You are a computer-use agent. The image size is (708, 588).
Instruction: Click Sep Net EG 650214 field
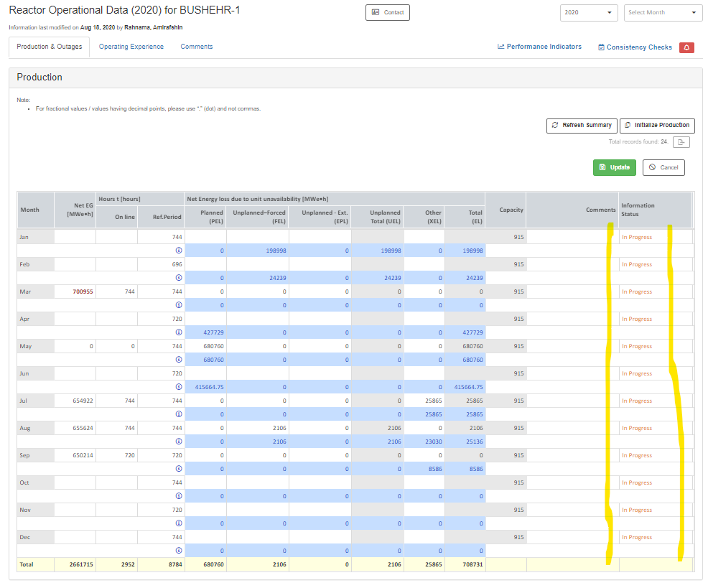pos(75,455)
